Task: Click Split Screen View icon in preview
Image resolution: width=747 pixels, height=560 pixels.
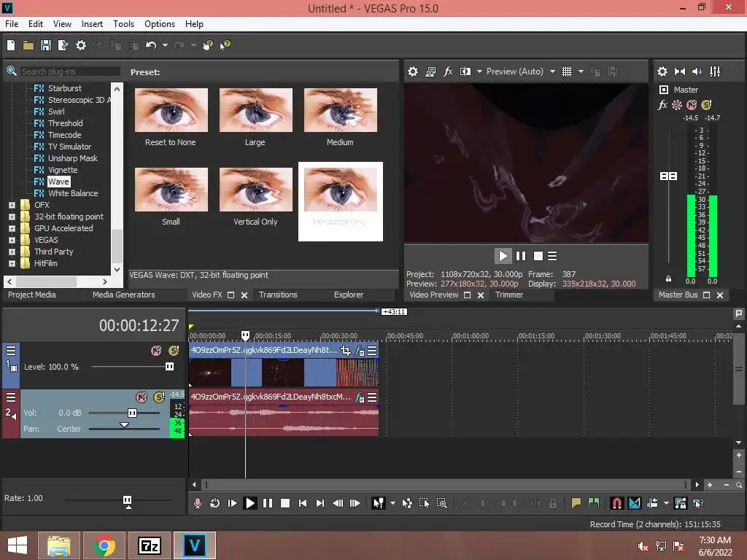Action: [465, 71]
